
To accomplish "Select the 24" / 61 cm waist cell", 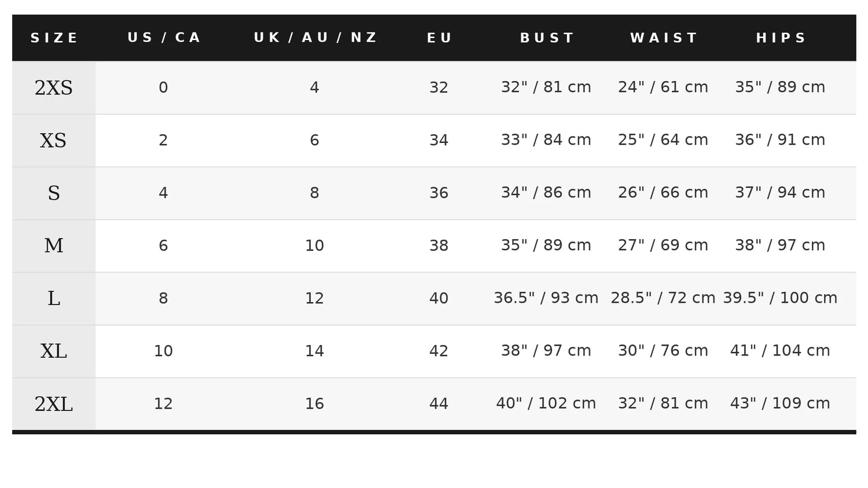I will 663,87.
